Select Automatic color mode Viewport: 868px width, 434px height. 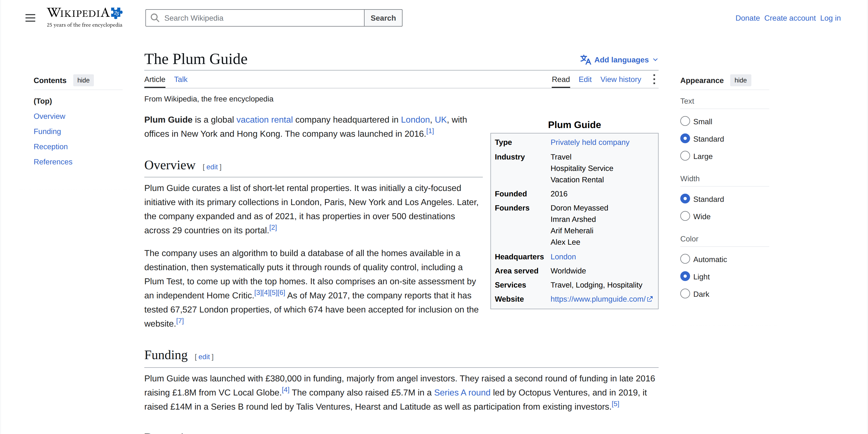pos(685,259)
